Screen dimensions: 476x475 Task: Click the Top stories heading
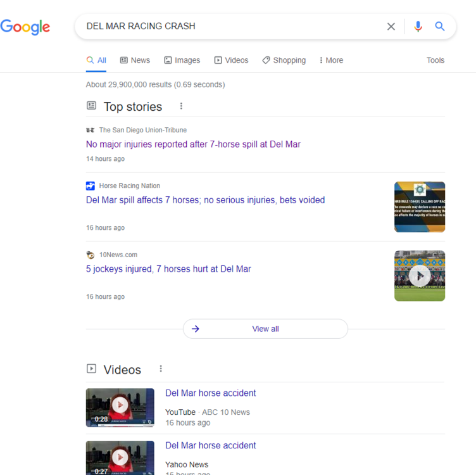pyautogui.click(x=133, y=107)
